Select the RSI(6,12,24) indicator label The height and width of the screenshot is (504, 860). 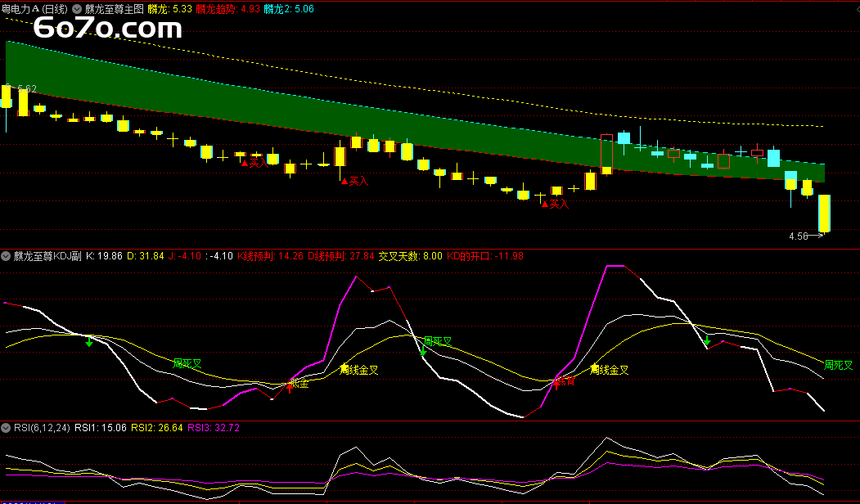tap(42, 428)
